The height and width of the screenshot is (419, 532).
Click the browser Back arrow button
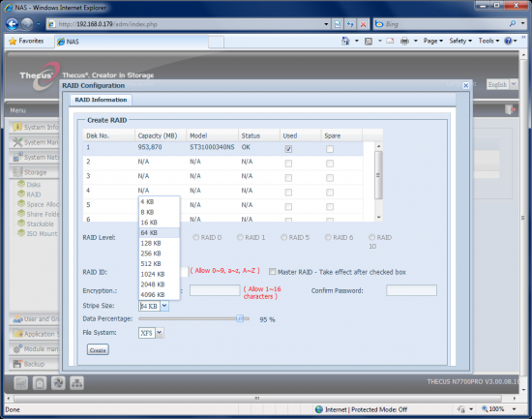13,24
